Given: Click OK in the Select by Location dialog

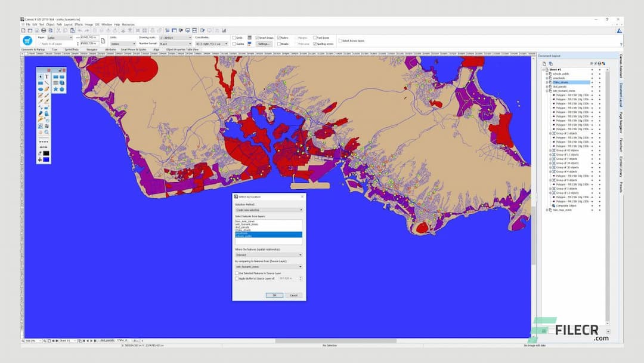Looking at the screenshot, I should pyautogui.click(x=274, y=294).
